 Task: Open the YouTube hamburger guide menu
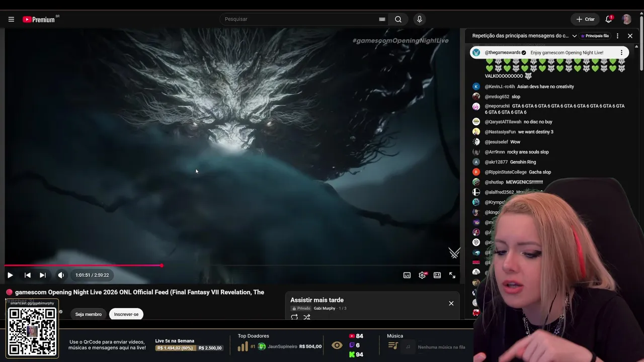(x=11, y=19)
